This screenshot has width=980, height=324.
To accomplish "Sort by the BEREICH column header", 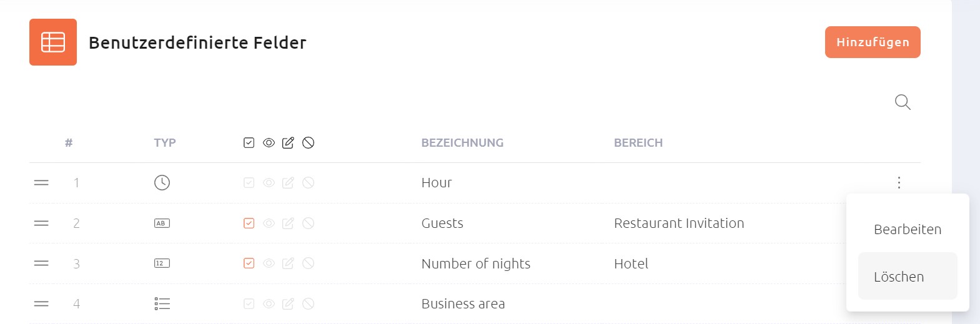I will coord(638,143).
